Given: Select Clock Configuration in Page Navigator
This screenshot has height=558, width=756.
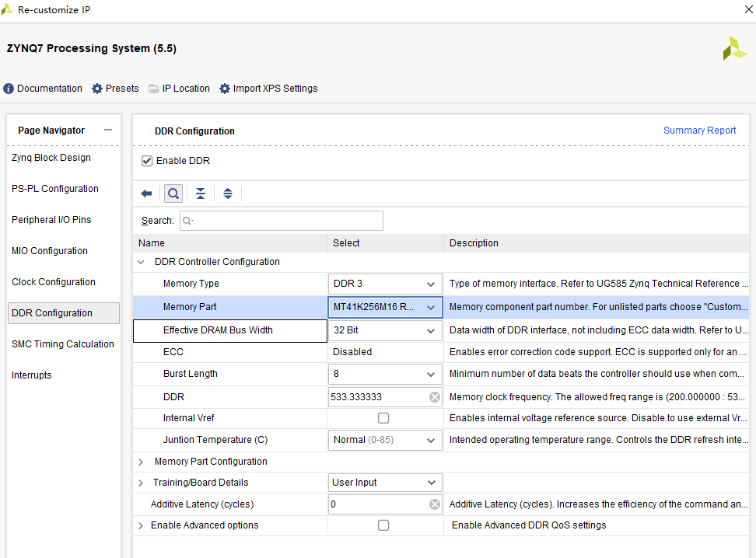Looking at the screenshot, I should point(54,282).
